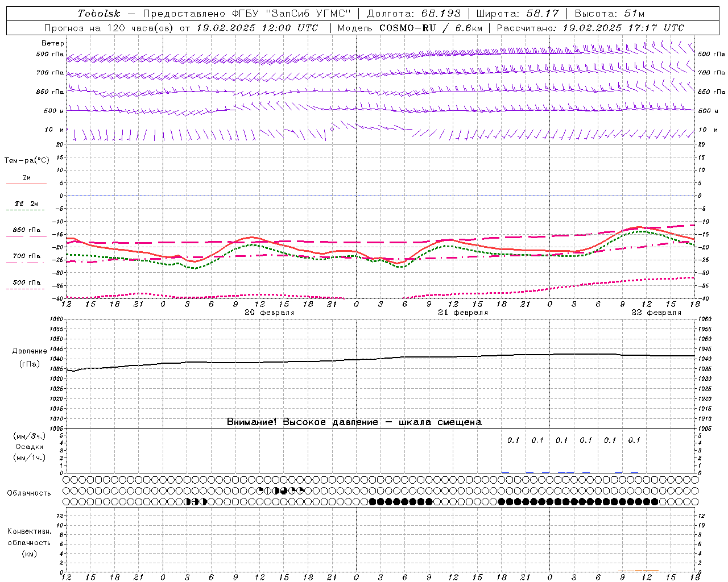
Task: Click the 'Облачность' cloud cover row label
Action: pos(29,493)
